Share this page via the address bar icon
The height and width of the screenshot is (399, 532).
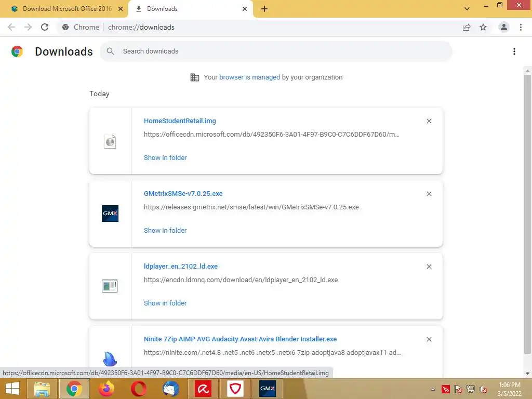(467, 27)
